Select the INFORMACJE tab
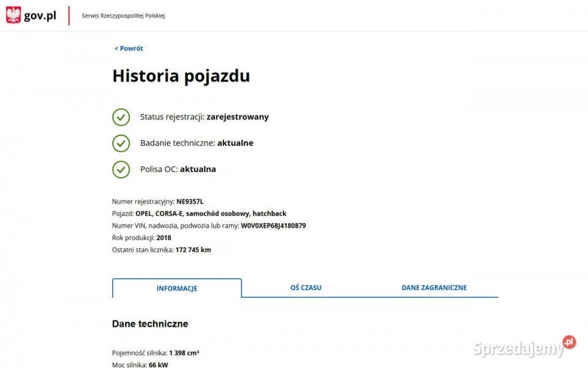The height and width of the screenshot is (369, 588). 176,288
